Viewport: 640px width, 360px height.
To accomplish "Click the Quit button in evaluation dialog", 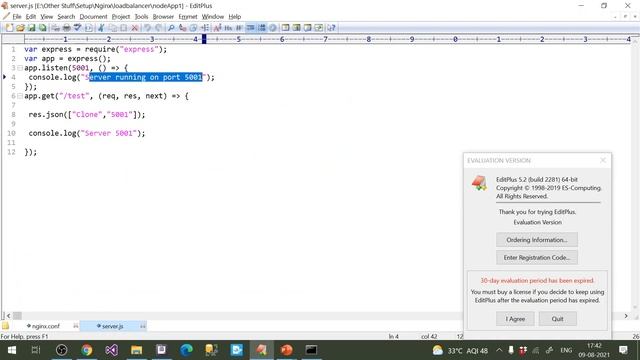I will 558,319.
